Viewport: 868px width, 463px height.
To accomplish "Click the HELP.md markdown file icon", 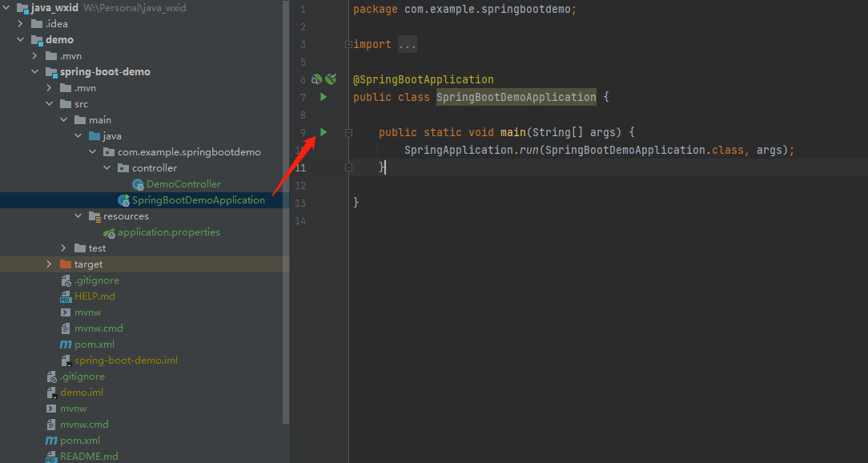I will point(66,297).
